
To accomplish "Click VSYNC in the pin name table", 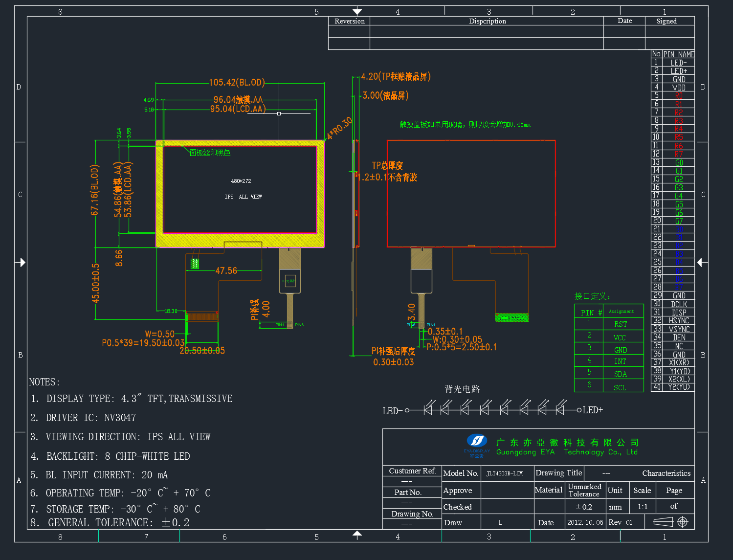I will click(679, 329).
